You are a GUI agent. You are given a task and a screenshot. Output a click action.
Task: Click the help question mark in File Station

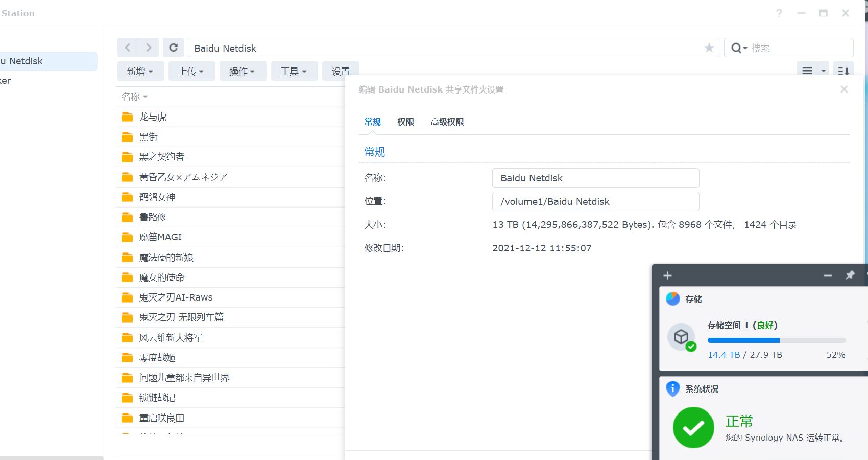pos(779,13)
